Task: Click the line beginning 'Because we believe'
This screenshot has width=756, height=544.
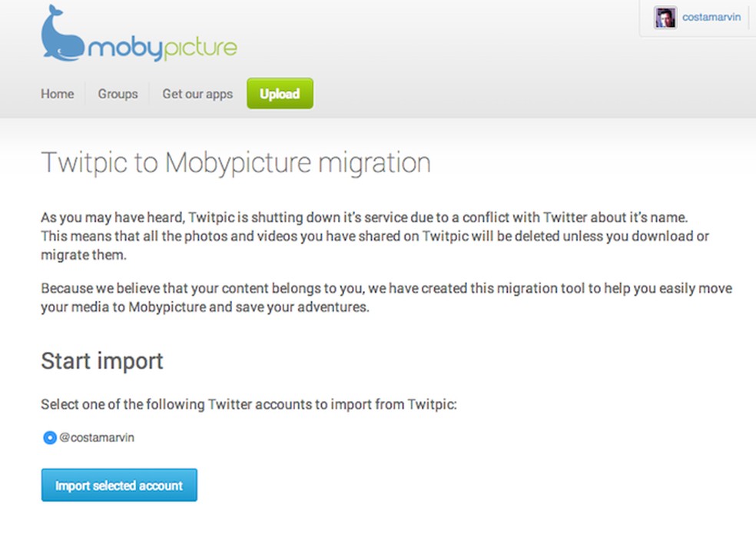Action: click(x=386, y=288)
